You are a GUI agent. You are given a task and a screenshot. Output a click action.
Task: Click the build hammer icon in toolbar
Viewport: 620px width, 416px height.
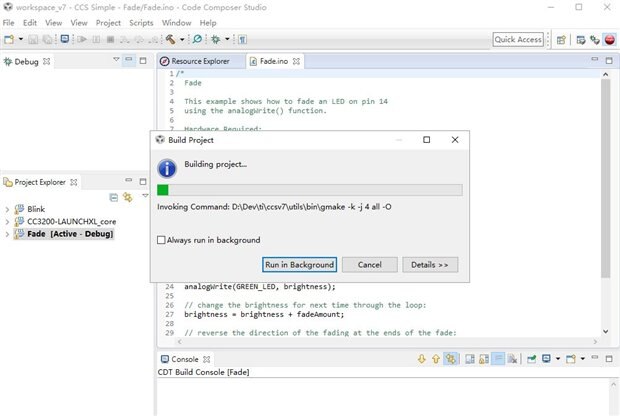pos(170,40)
